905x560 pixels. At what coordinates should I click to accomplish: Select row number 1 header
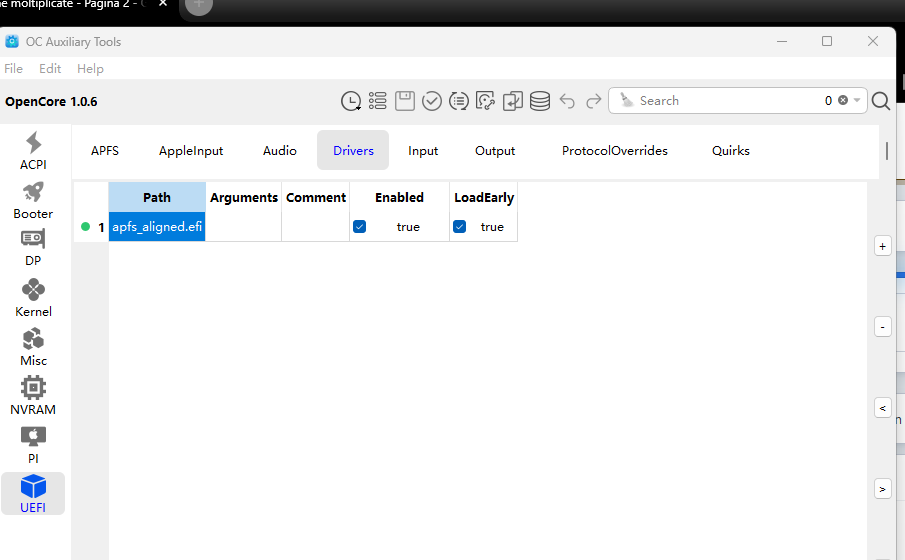point(92,227)
